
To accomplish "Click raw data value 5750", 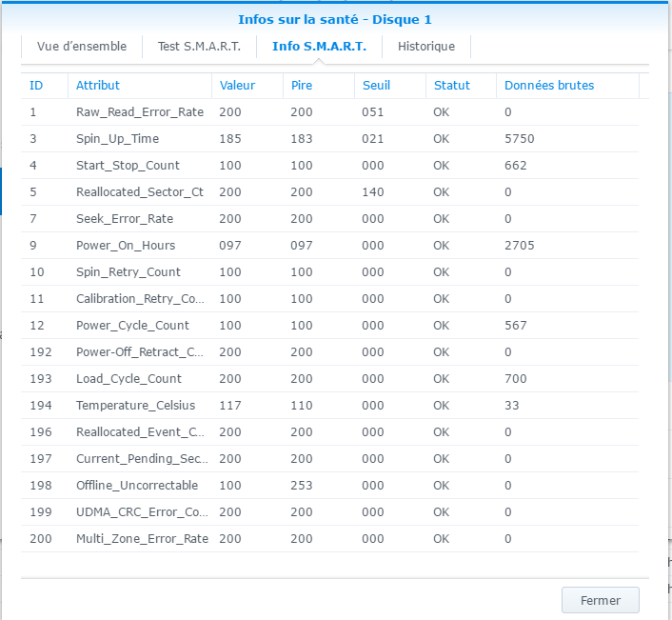I will (x=520, y=139).
